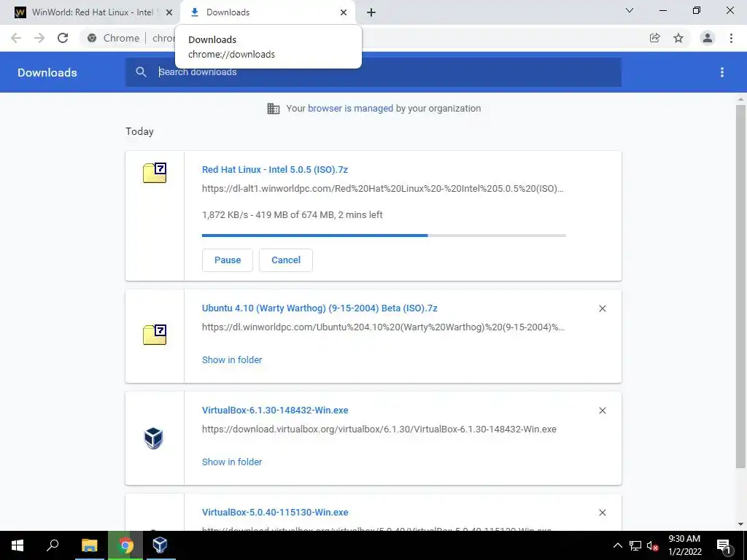Click the Ubuntu download source URL
This screenshot has width=747, height=560.
point(383,327)
